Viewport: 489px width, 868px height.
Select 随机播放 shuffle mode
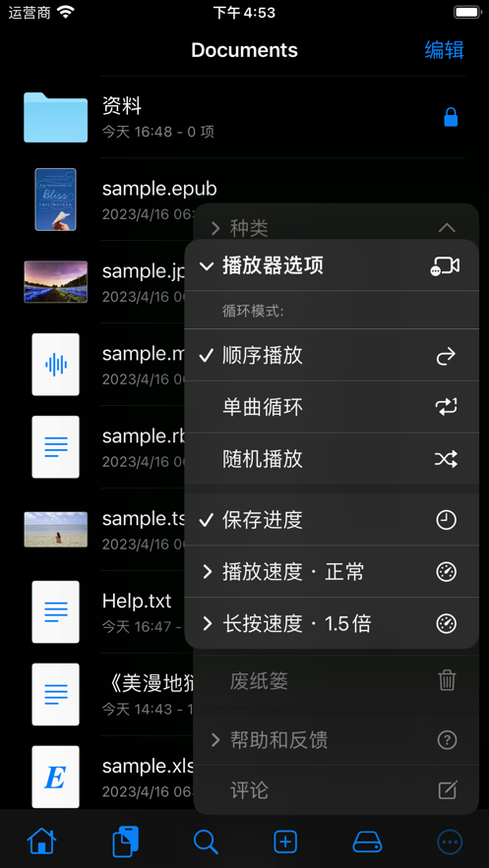(x=332, y=459)
